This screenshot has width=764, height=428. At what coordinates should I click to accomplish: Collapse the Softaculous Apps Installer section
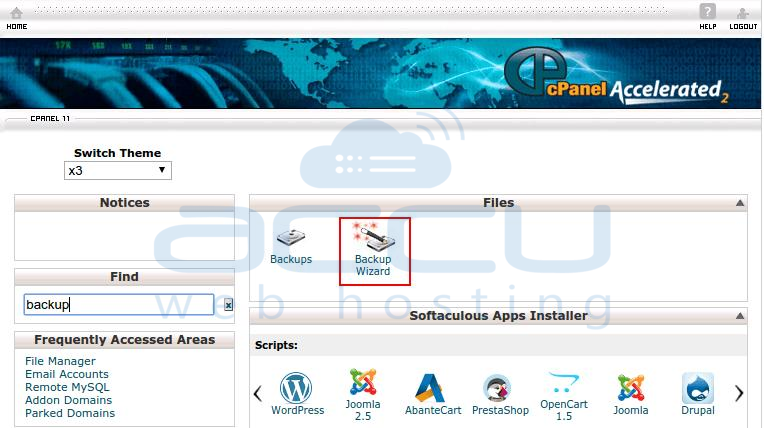click(740, 316)
